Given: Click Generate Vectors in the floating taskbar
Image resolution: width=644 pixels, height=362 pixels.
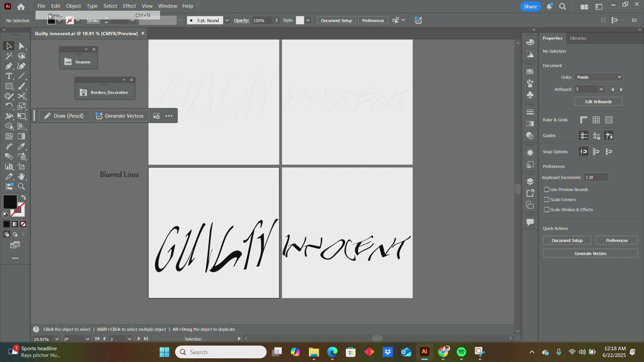Looking at the screenshot, I should [120, 116].
